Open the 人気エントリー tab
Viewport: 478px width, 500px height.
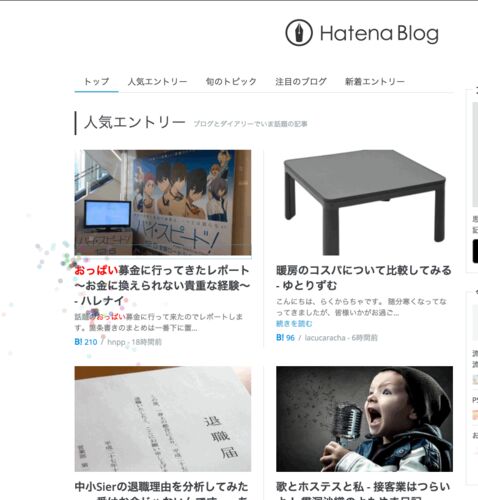click(158, 81)
